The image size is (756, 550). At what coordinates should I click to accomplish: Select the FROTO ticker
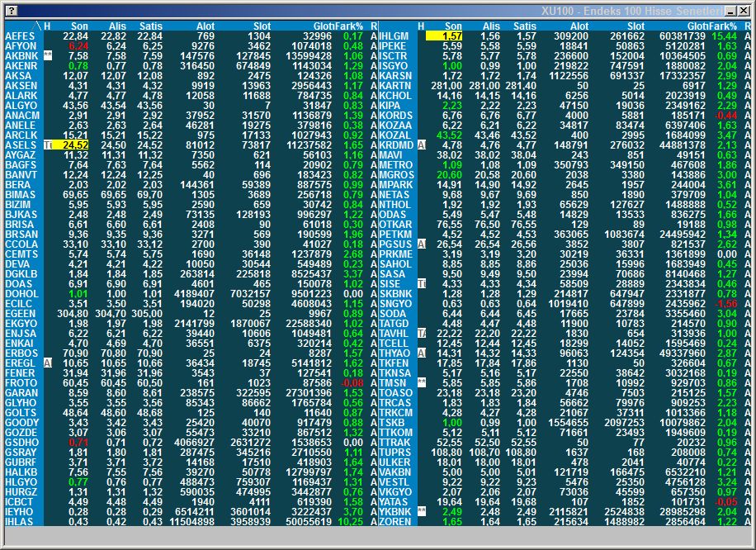tap(21, 382)
